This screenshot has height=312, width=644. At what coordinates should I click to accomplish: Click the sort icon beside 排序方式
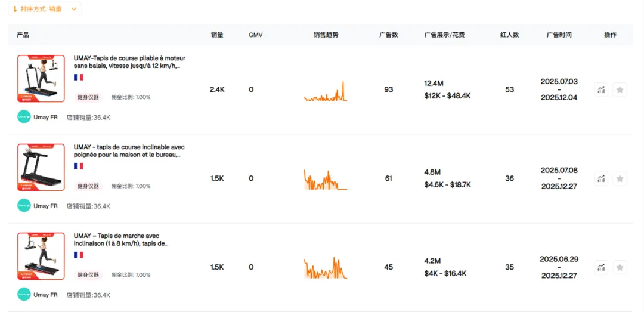[x=16, y=9]
